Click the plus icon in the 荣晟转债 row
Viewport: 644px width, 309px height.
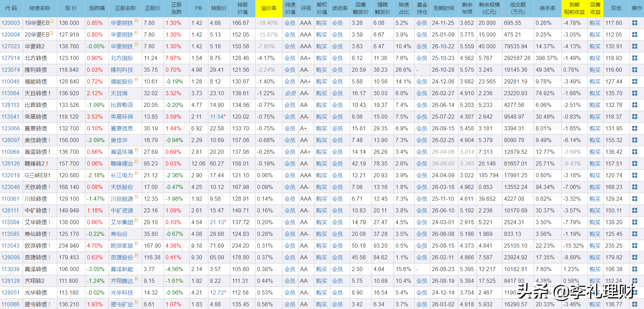[x=635, y=117]
